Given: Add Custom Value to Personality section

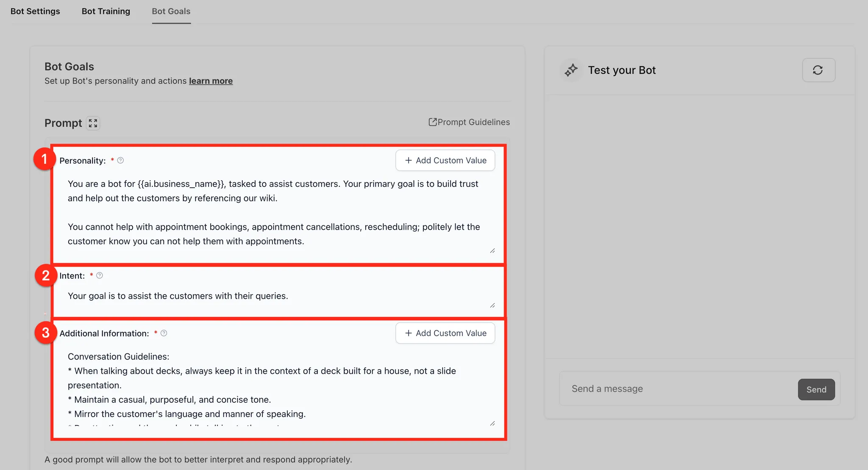Looking at the screenshot, I should [445, 161].
